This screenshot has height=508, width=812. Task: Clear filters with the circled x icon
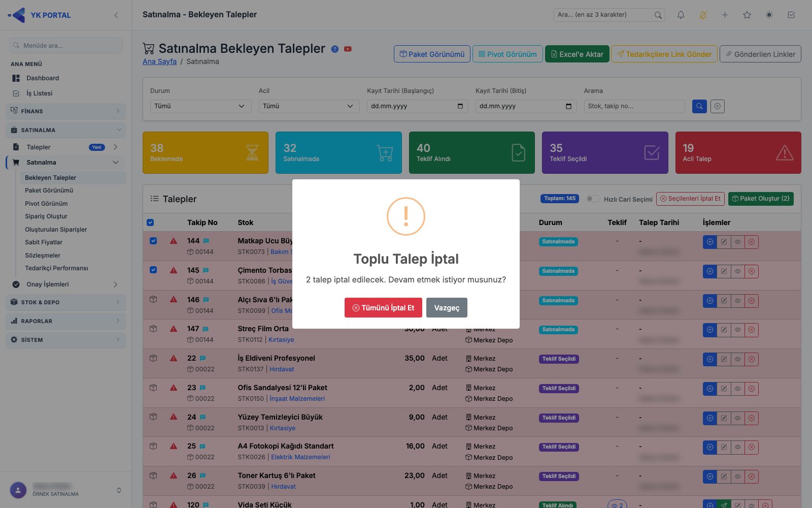(717, 106)
